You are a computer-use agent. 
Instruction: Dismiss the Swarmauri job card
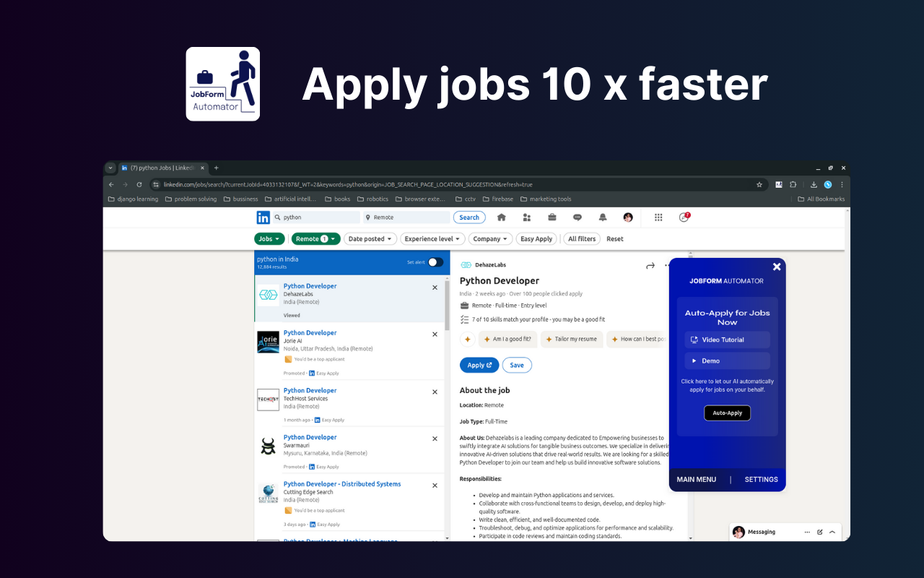point(435,439)
